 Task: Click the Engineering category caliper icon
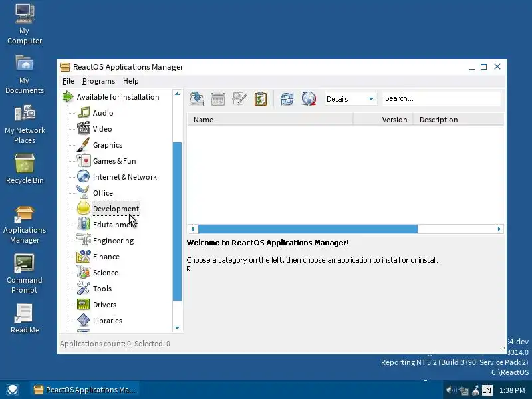click(x=84, y=240)
